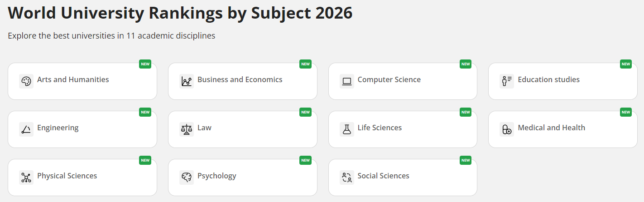644x202 pixels.
Task: Click the Social Sciences people icon
Action: pos(347,177)
